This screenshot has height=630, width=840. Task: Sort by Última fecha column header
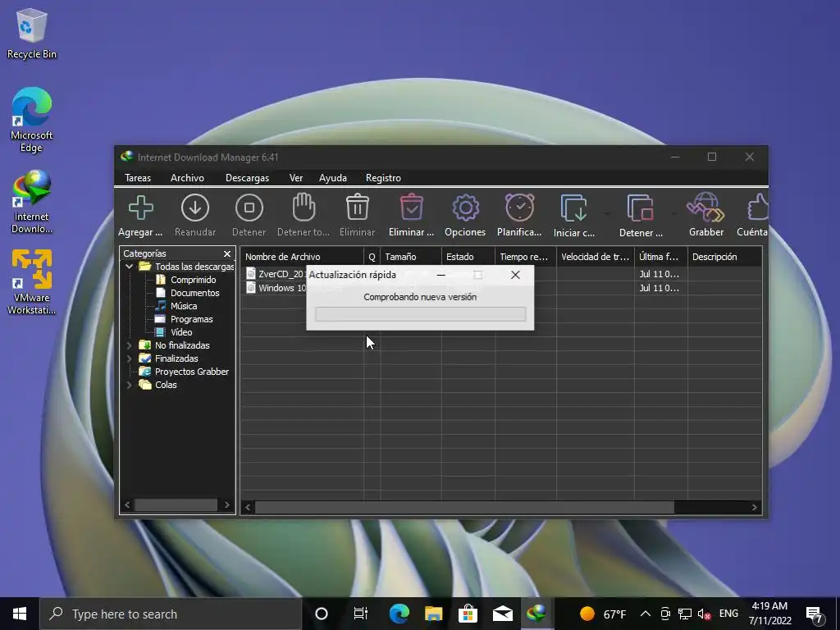661,257
